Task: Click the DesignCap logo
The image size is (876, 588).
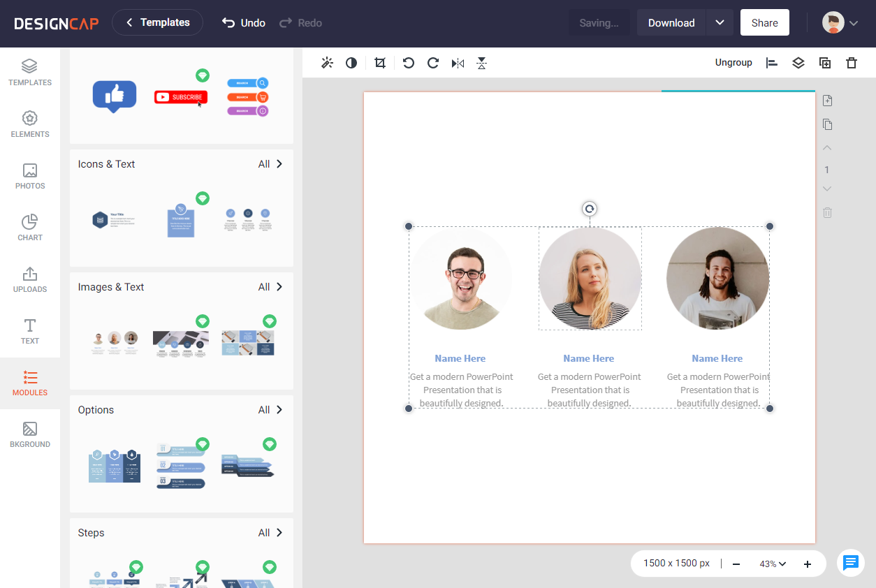Action: (x=57, y=23)
